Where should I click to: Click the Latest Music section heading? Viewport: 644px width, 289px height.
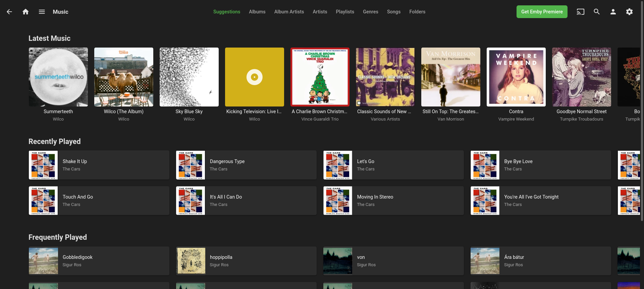[x=49, y=39]
